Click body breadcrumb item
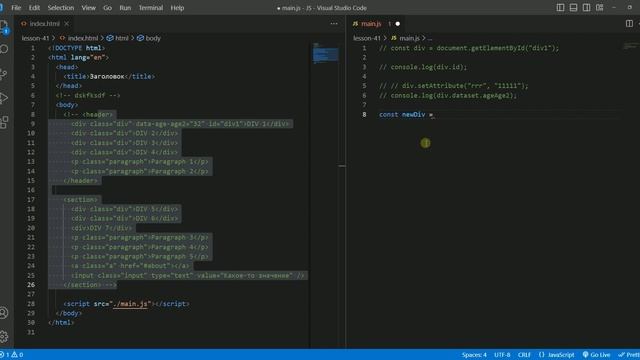 tap(153, 38)
